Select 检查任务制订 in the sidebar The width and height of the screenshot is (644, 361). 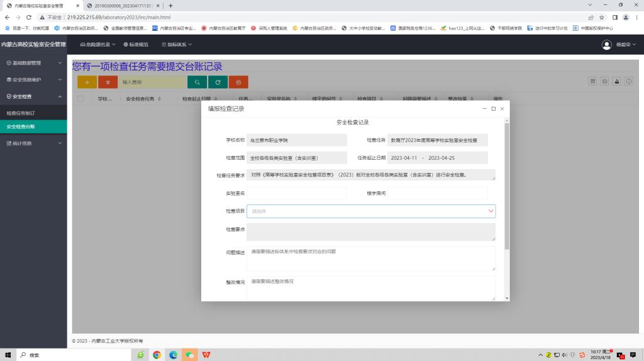coord(25,113)
